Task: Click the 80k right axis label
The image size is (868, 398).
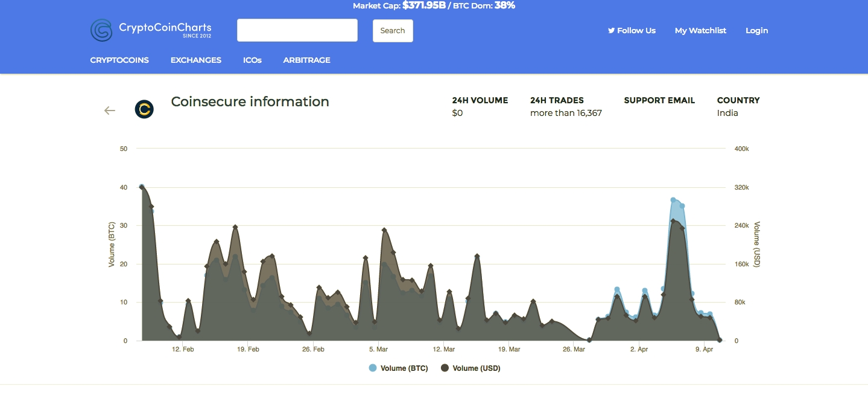Action: (740, 302)
